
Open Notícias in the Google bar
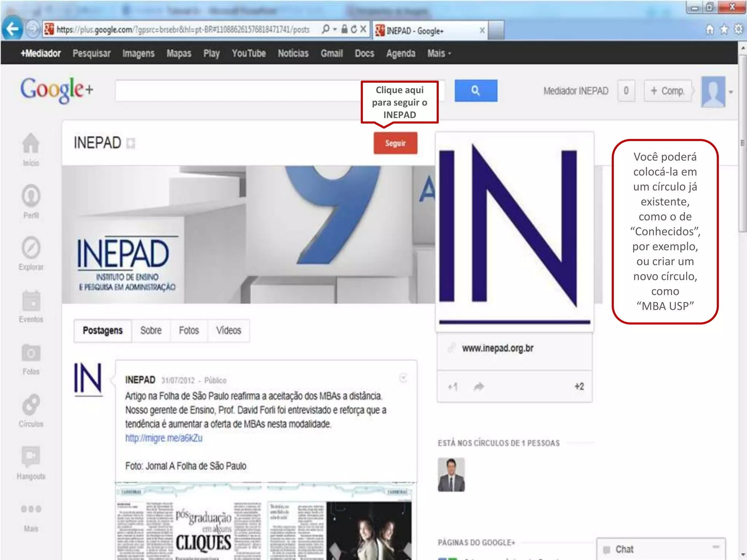point(293,54)
